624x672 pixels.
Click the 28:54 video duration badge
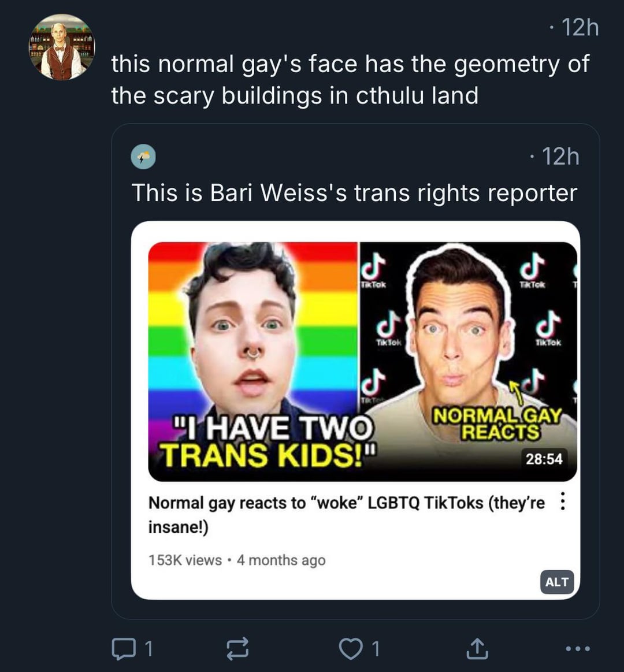tap(543, 459)
